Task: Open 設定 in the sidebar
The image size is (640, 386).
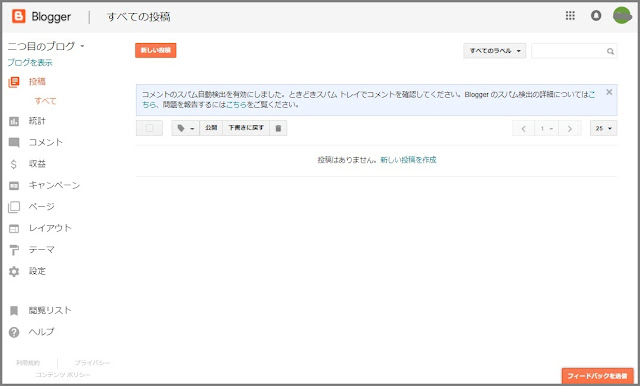Action: point(37,271)
